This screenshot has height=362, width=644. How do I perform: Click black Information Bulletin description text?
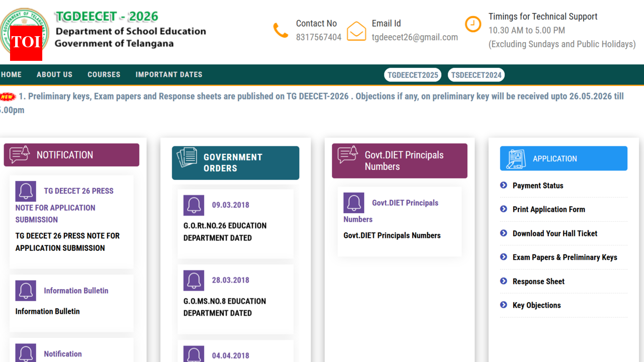47,311
